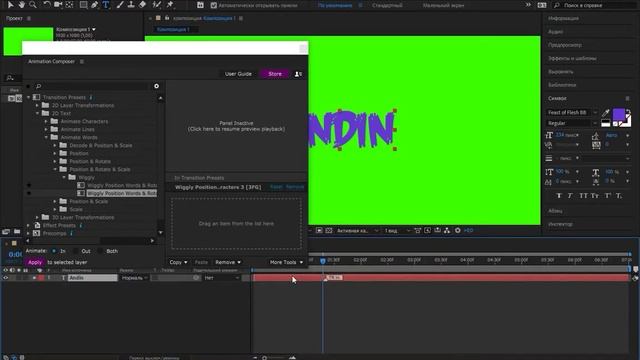Image resolution: width=640 pixels, height=360 pixels.
Task: Click the timeline zoom slider at bottom
Action: tap(264, 358)
